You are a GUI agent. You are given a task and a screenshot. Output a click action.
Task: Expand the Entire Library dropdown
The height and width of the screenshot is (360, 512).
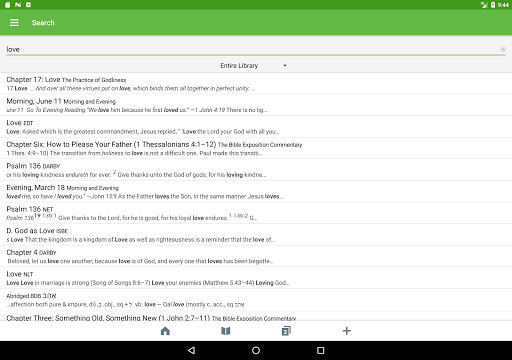pyautogui.click(x=253, y=66)
